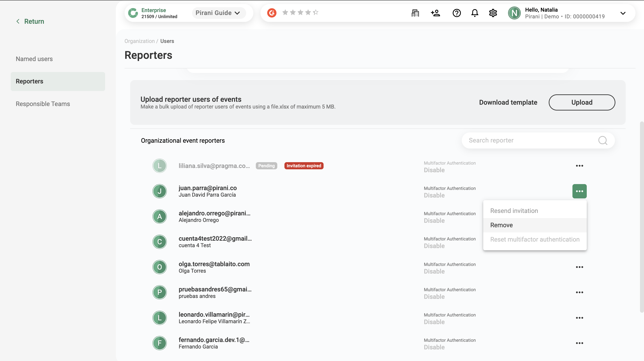Click Disable MFA for leonardo.villamarin
The width and height of the screenshot is (644, 361).
[x=434, y=322]
